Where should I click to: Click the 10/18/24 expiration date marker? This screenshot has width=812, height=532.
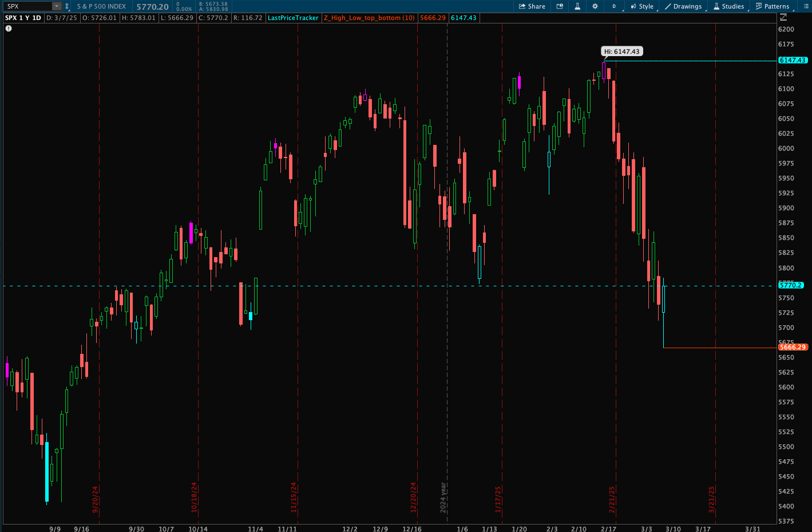point(195,497)
